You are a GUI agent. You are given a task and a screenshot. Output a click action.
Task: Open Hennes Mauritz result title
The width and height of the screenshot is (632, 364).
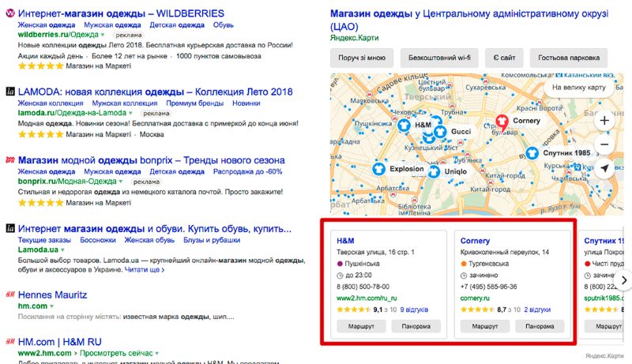pyautogui.click(x=52, y=295)
